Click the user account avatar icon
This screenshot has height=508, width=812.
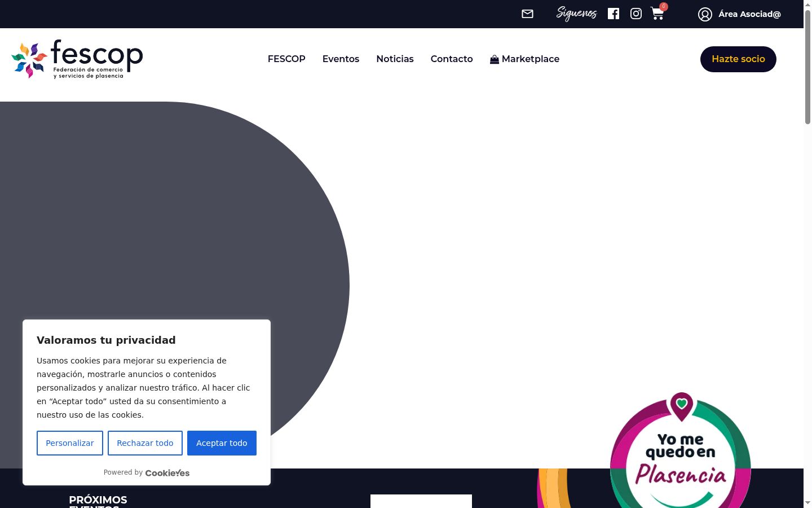click(705, 14)
